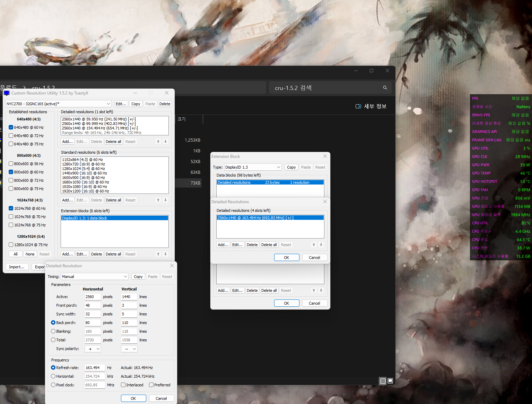This screenshot has width=532, height=404.
Task: Open the Timing Manual dropdown
Action: click(95, 277)
